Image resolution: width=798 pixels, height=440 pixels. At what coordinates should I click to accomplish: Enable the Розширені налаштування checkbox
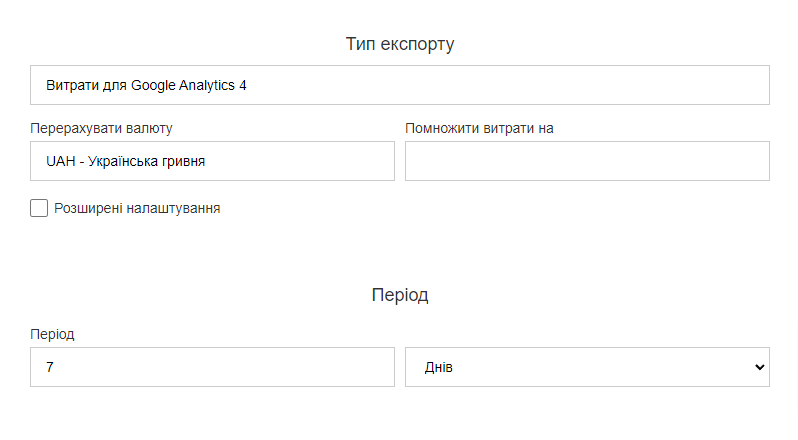39,208
